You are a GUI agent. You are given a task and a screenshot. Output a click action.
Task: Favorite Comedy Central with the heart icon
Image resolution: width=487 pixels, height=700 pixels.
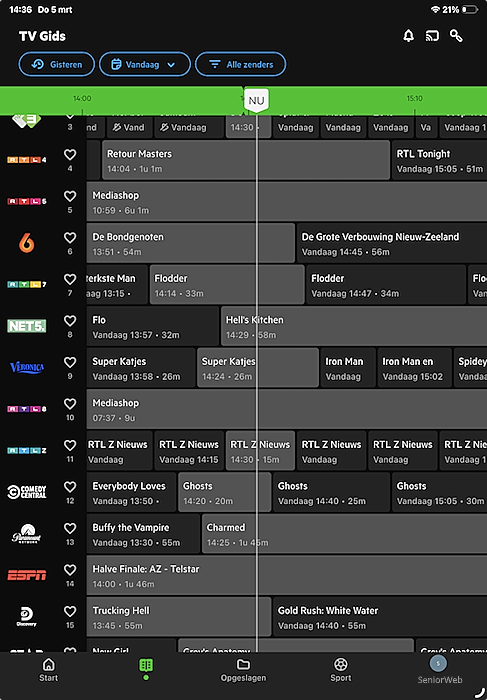coord(70,487)
